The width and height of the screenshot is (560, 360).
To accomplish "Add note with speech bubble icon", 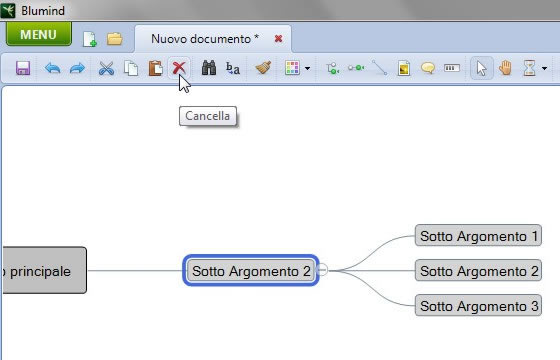I will pyautogui.click(x=428, y=68).
